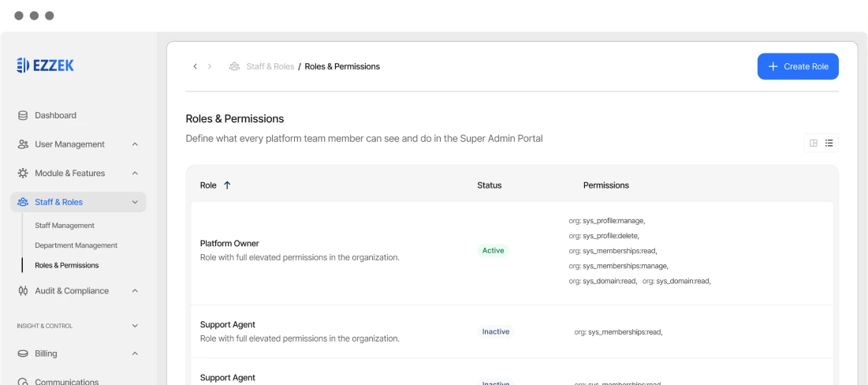Open Department Management submenu item

point(76,245)
